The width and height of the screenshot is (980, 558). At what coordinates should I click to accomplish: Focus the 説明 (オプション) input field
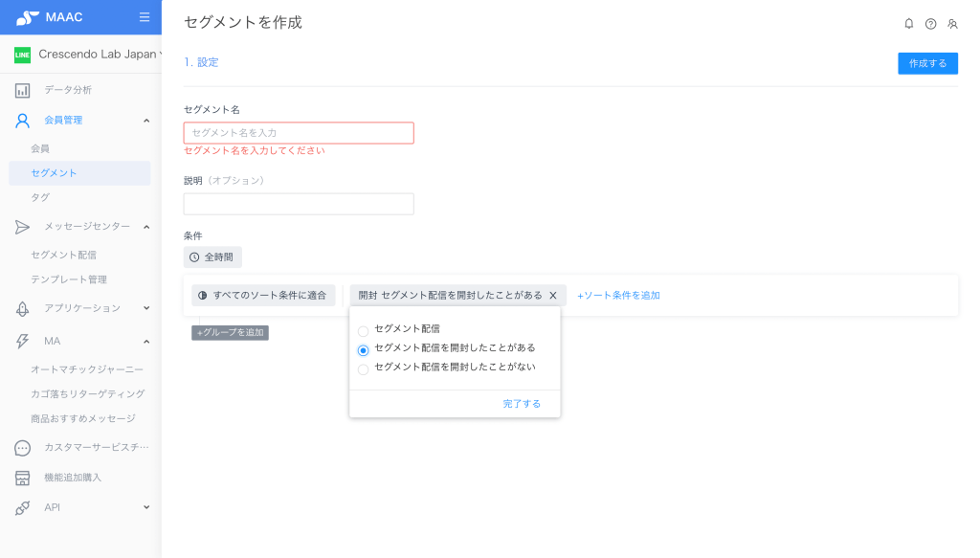coord(299,204)
